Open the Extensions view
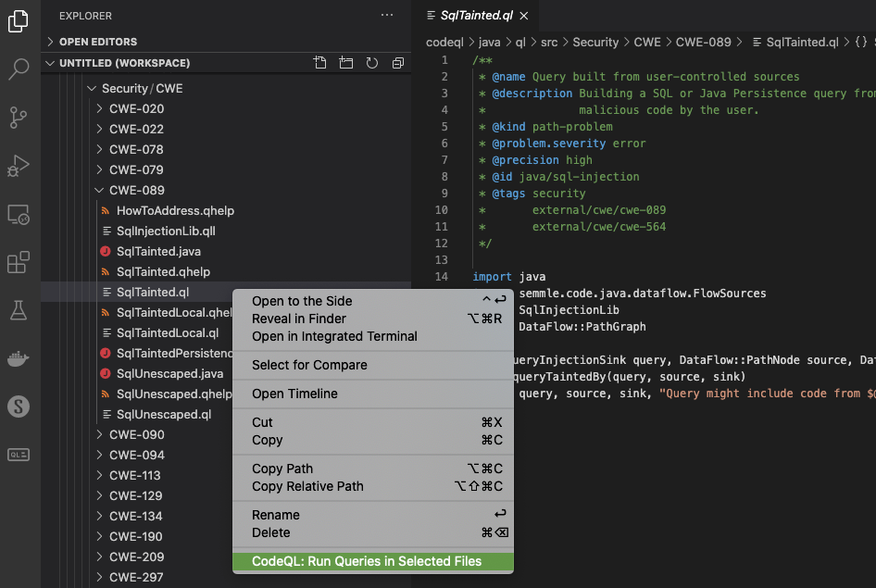The height and width of the screenshot is (588, 876). coord(19,263)
